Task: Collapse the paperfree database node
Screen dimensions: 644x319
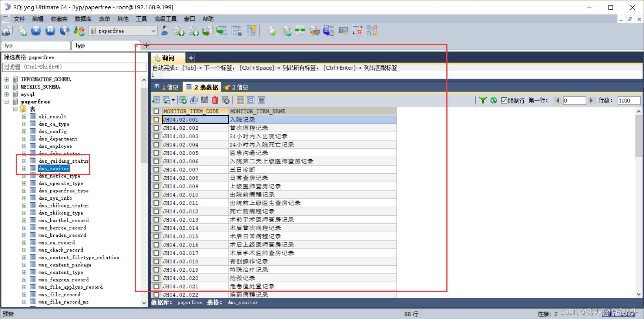Action: 6,102
